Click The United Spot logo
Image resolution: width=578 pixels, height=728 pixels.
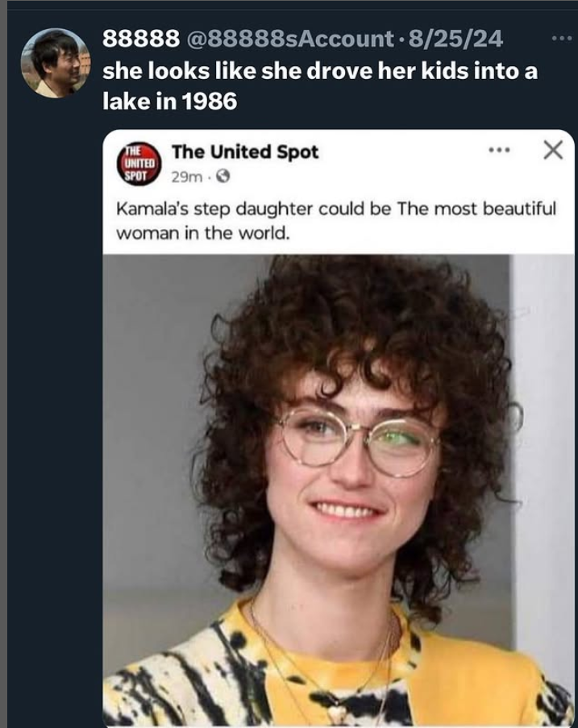tap(139, 162)
